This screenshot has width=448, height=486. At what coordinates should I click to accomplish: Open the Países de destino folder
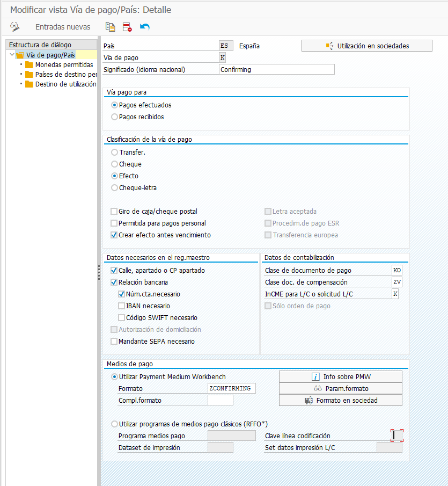pos(61,75)
